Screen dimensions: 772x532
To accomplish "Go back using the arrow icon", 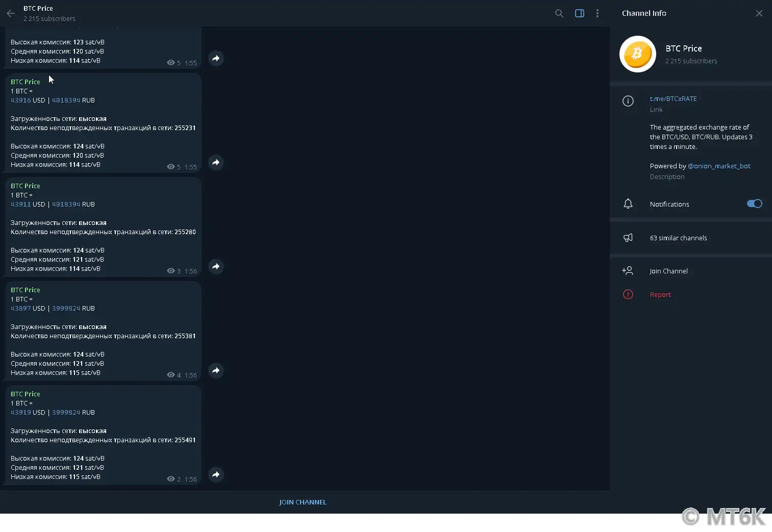I will point(11,13).
